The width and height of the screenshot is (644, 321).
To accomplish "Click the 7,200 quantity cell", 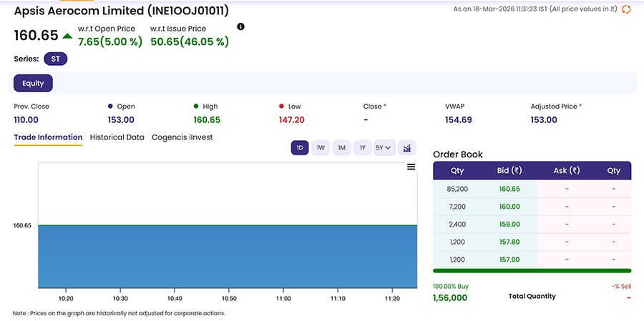I will tap(457, 207).
